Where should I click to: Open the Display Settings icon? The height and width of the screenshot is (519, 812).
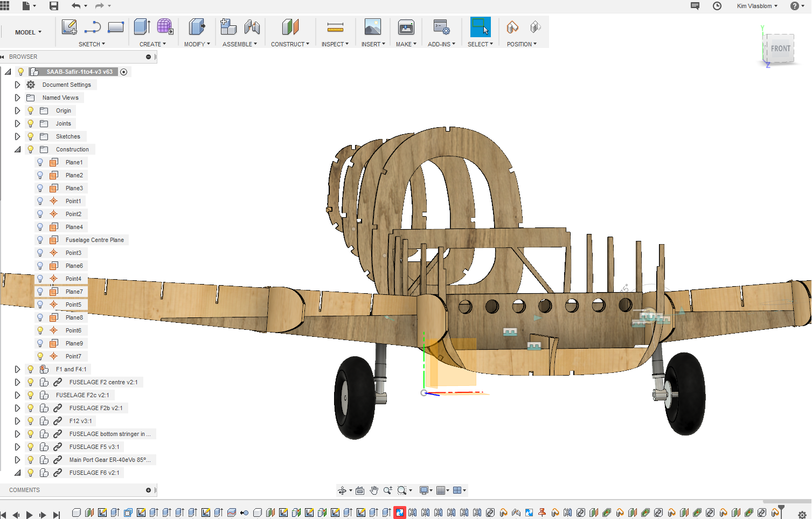pos(425,490)
